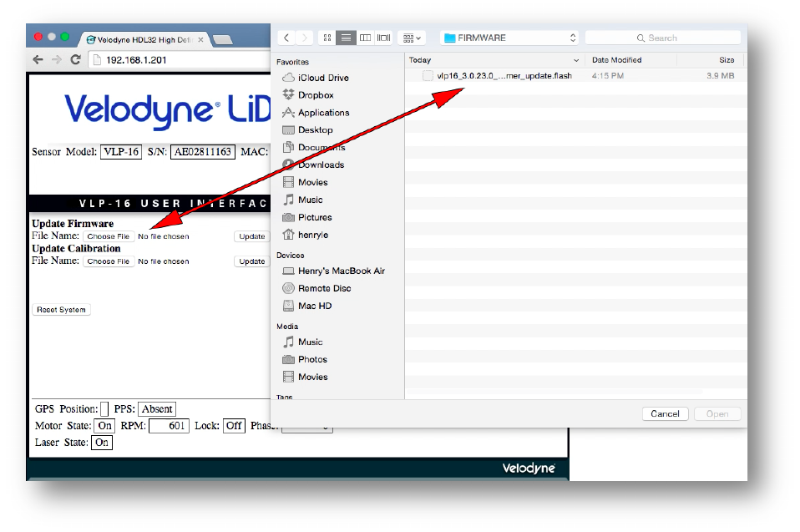Reload the browser page
Screen dimensions: 800x532
[75, 59]
